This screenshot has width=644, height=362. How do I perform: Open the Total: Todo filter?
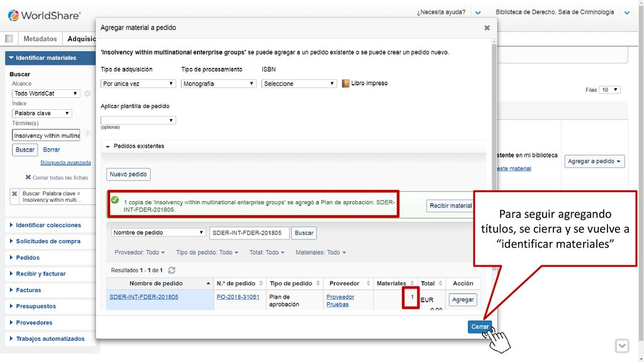[267, 253]
